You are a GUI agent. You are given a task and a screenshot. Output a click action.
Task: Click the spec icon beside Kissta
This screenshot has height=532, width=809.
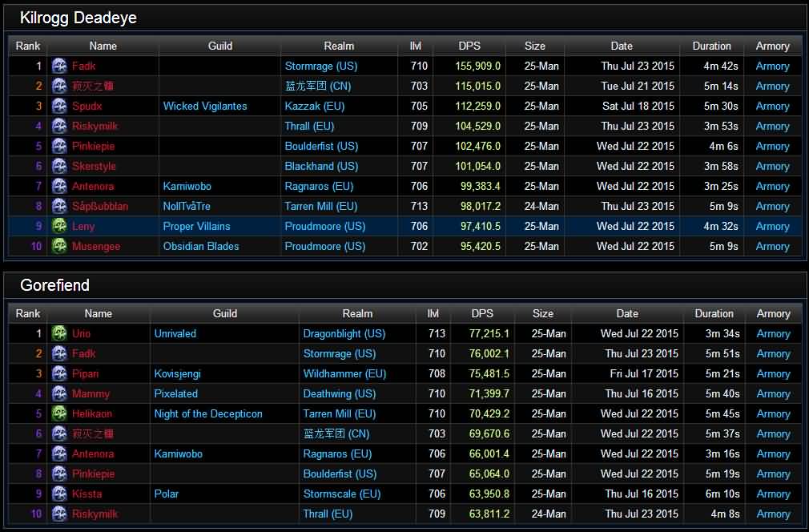[x=59, y=494]
